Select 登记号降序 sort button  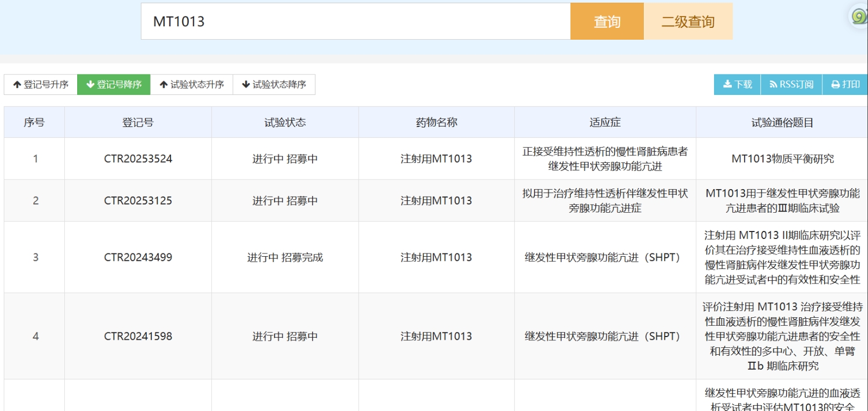pos(114,85)
